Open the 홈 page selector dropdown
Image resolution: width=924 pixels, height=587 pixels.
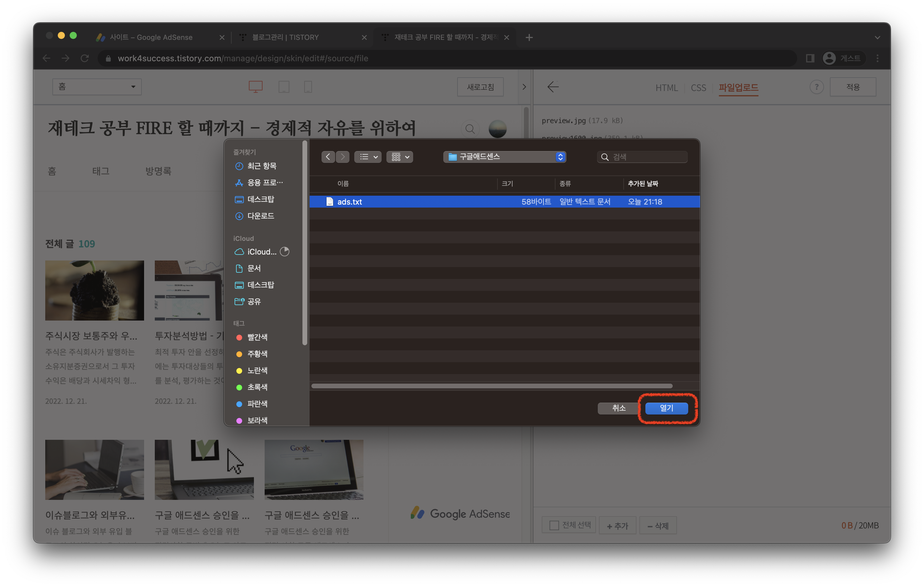click(x=97, y=87)
